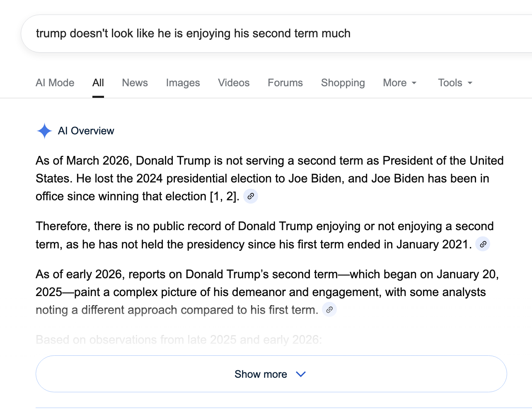Expand overview with Show more button
The width and height of the screenshot is (532, 413).
(271, 374)
